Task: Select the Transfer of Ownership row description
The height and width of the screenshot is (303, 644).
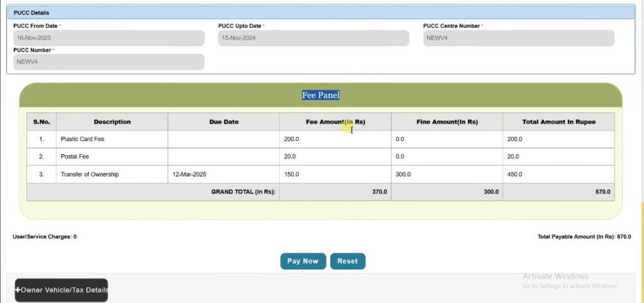Action: [x=90, y=174]
